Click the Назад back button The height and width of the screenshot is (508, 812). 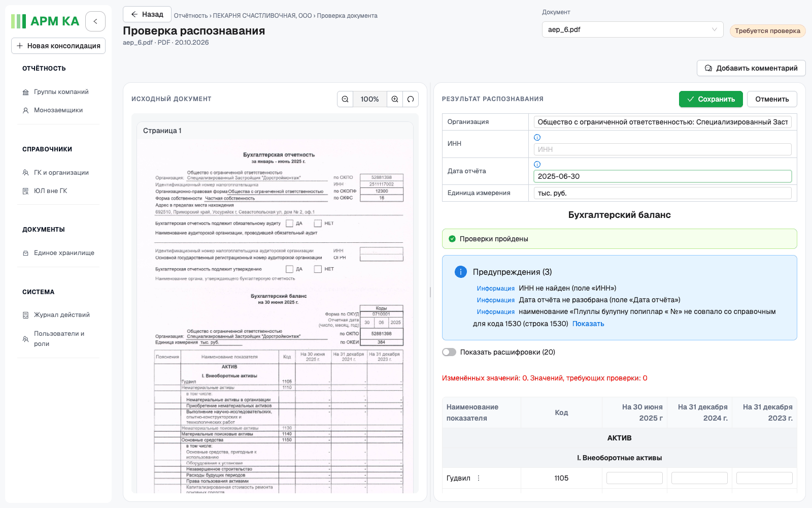(x=147, y=14)
